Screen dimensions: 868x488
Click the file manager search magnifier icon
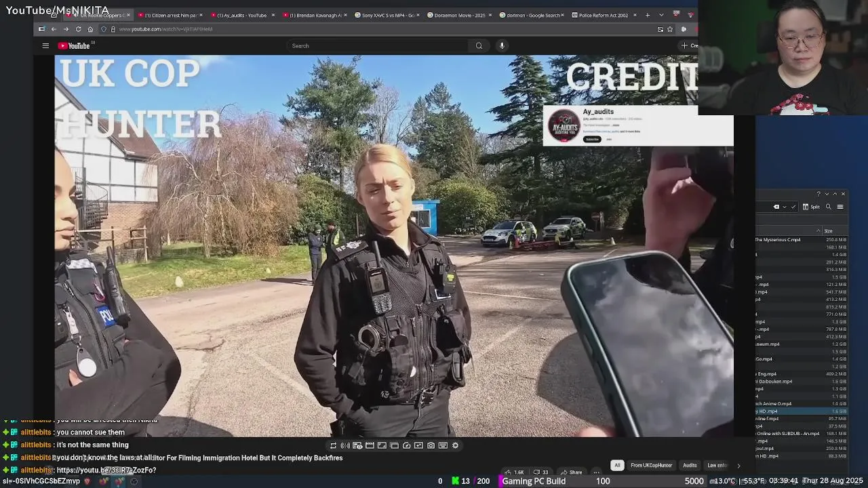[x=828, y=207]
